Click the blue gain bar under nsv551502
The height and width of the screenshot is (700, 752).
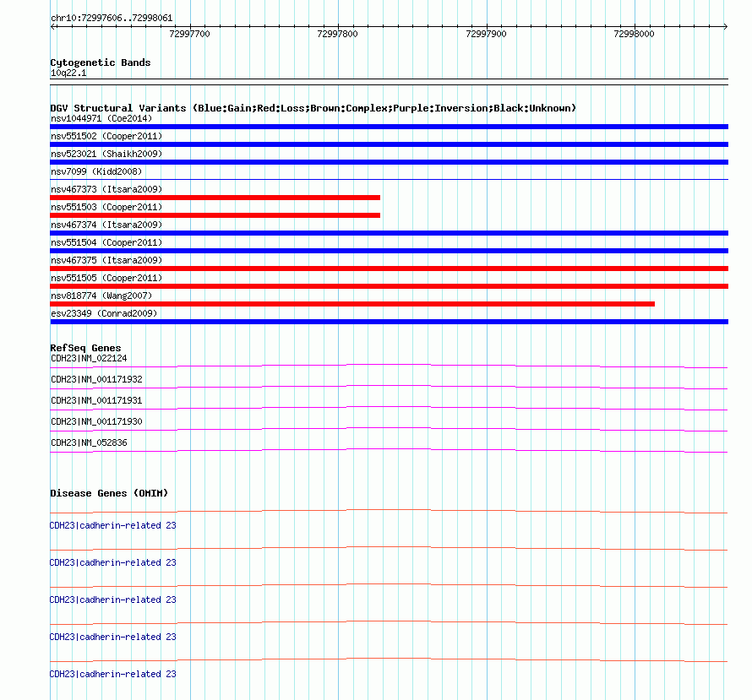click(x=389, y=144)
